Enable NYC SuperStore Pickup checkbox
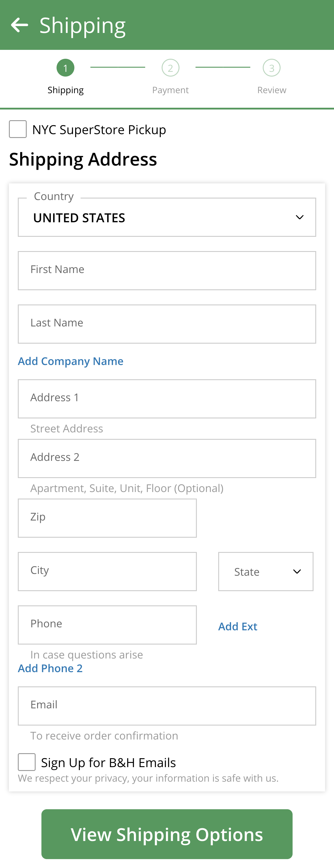 coord(18,129)
